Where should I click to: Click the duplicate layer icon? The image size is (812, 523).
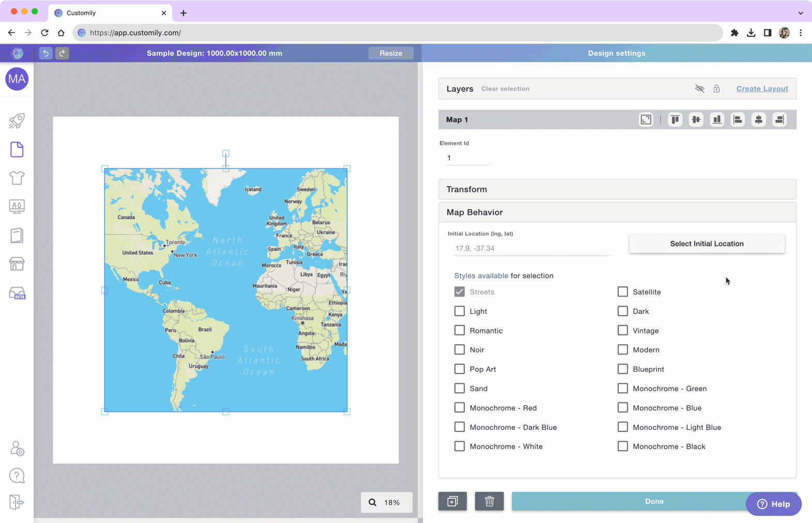pos(452,501)
